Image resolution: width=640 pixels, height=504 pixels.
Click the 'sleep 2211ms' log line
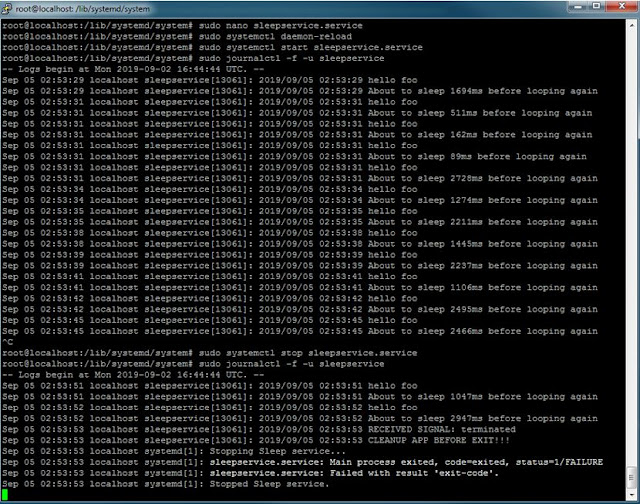click(300, 222)
